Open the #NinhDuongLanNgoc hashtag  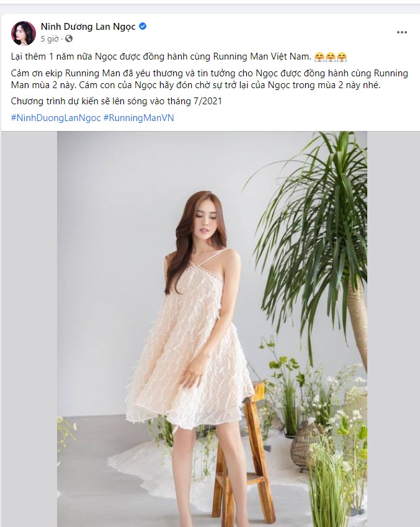(x=56, y=118)
